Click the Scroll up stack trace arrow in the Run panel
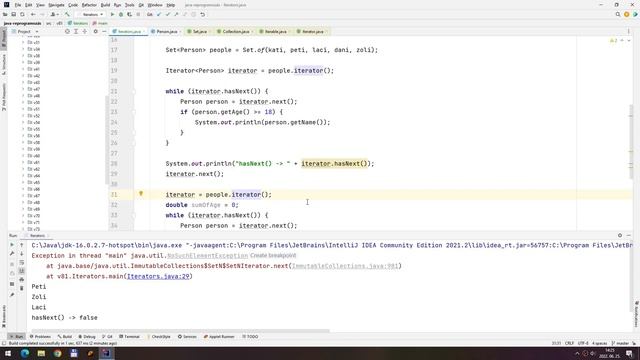The width and height of the screenshot is (640, 360). click(22, 245)
